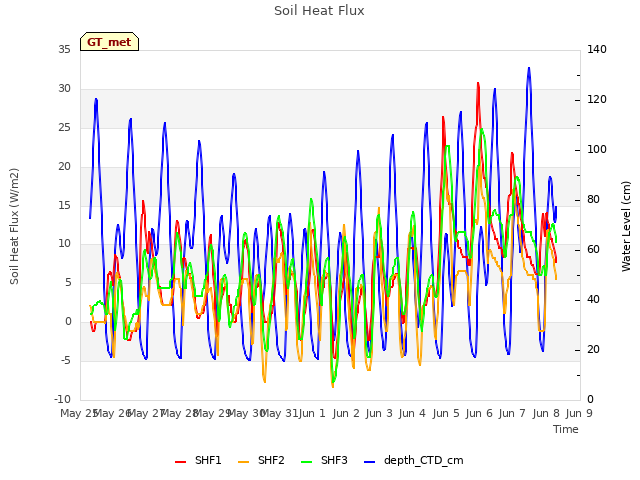
Task: Click the 0 value on right axis
Action: point(590,400)
